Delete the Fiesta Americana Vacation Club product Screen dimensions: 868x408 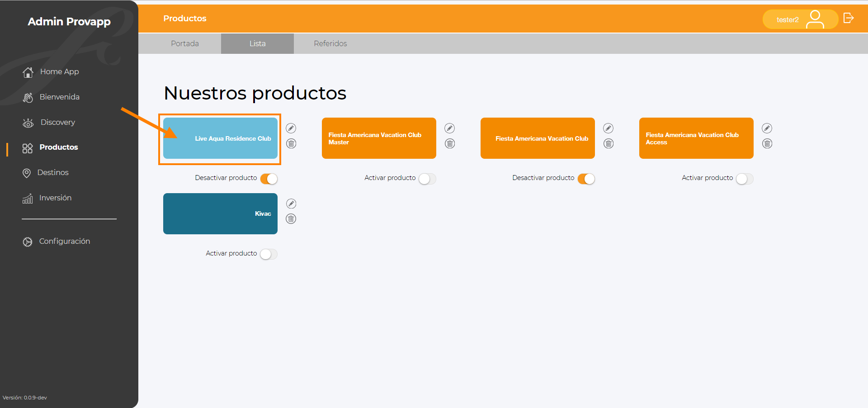tap(609, 143)
